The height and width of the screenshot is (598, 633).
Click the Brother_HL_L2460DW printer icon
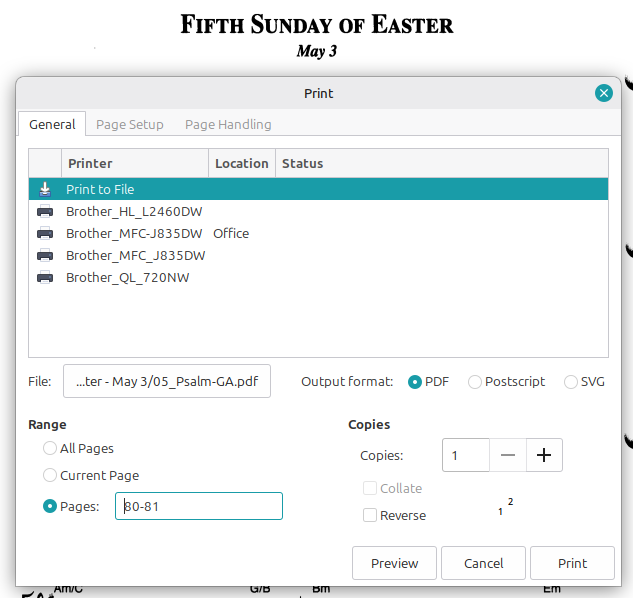tap(45, 211)
